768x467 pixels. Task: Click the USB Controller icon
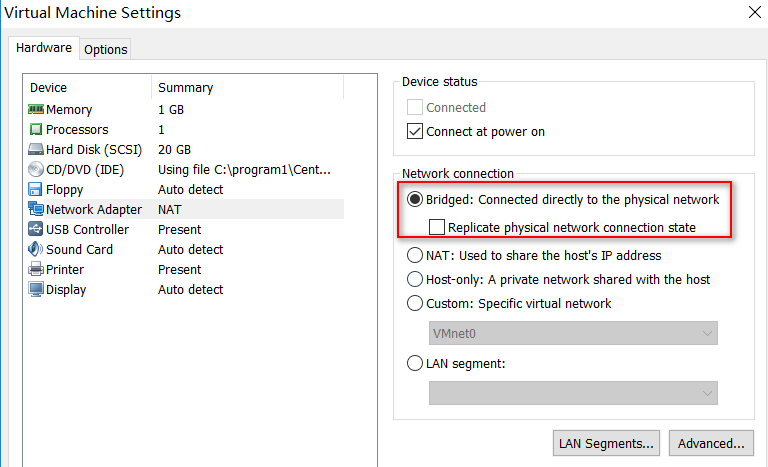coord(36,229)
